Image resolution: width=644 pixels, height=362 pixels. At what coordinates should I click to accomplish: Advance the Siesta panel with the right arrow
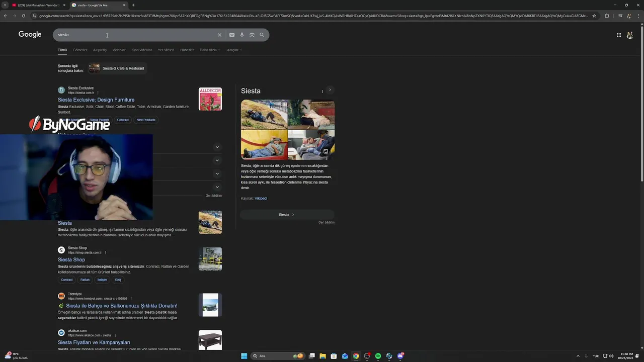(x=330, y=90)
